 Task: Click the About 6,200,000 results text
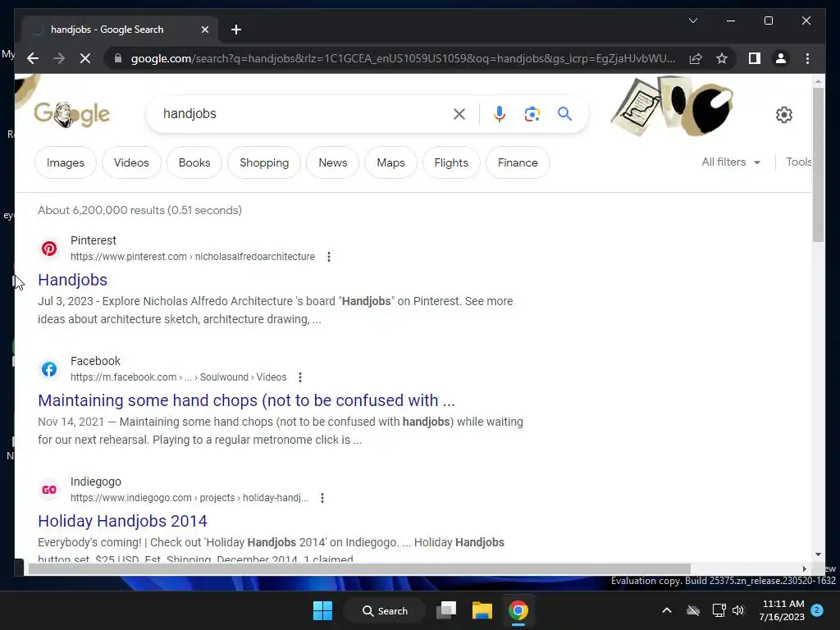(139, 210)
